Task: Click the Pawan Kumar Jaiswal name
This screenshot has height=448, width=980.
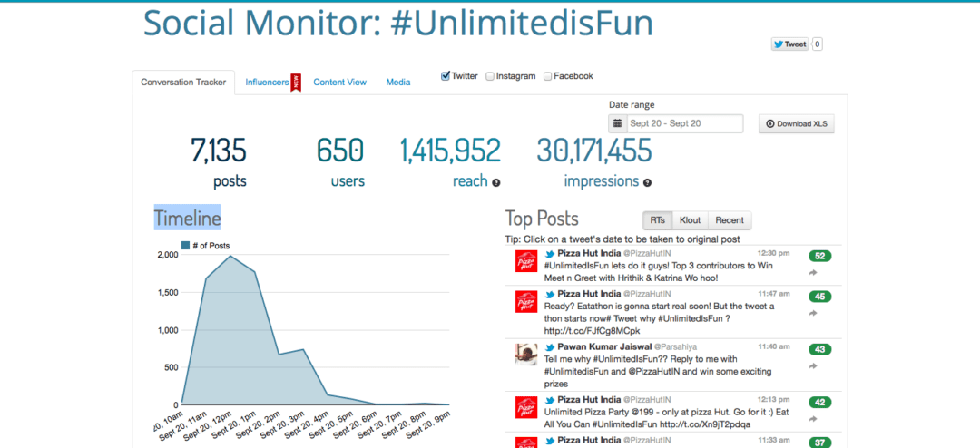Action: point(605,346)
